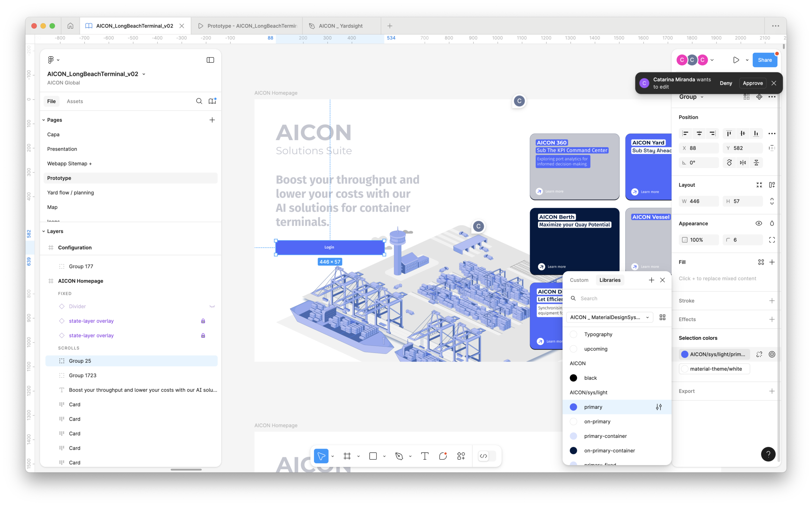This screenshot has width=812, height=506.
Task: Open the collaborators avatar dropdown arrow
Action: [712, 60]
